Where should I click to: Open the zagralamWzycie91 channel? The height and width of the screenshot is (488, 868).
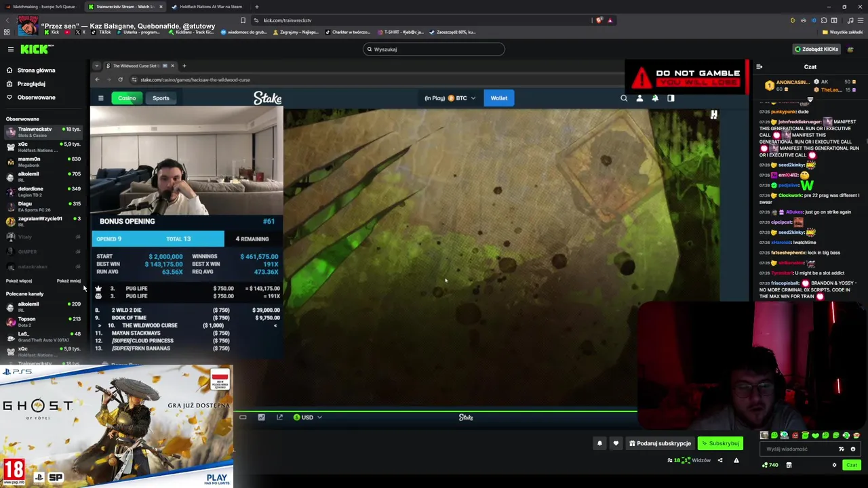click(x=43, y=221)
